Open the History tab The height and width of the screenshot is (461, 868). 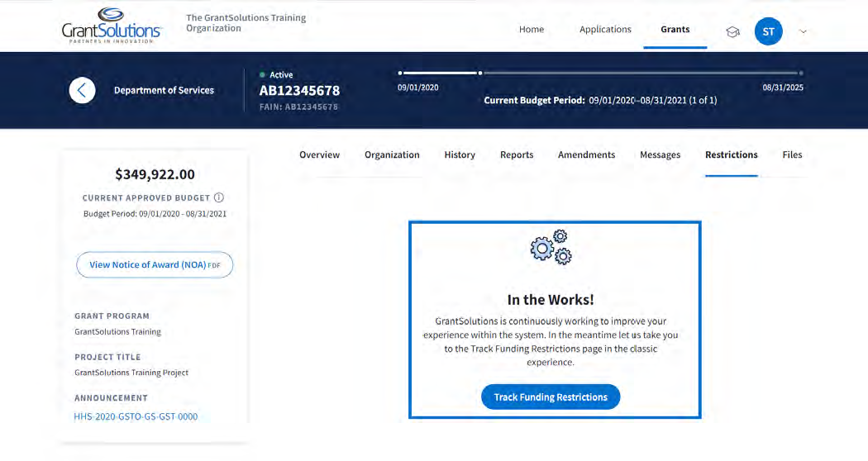(460, 154)
